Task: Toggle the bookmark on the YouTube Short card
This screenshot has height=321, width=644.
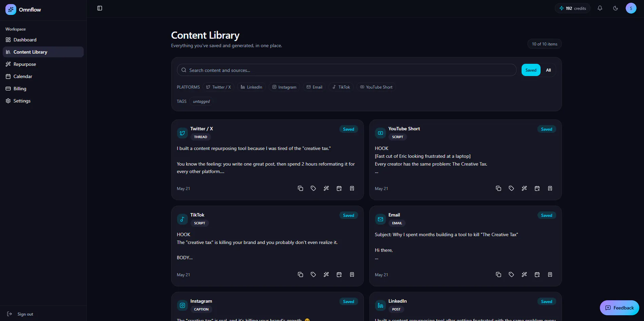Action: [x=550, y=188]
